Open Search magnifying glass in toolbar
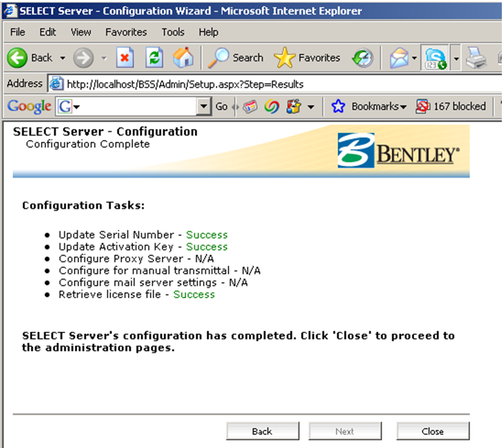The image size is (503, 448). tap(218, 58)
